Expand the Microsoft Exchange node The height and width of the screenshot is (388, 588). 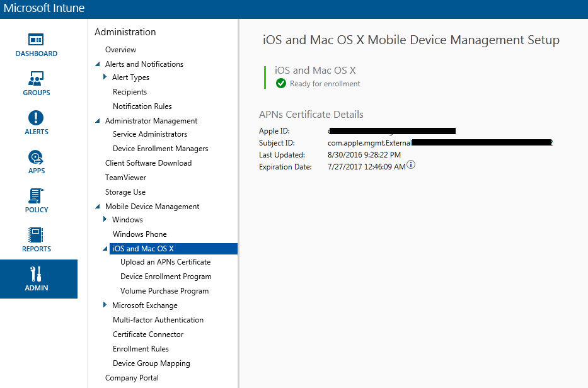click(x=105, y=305)
